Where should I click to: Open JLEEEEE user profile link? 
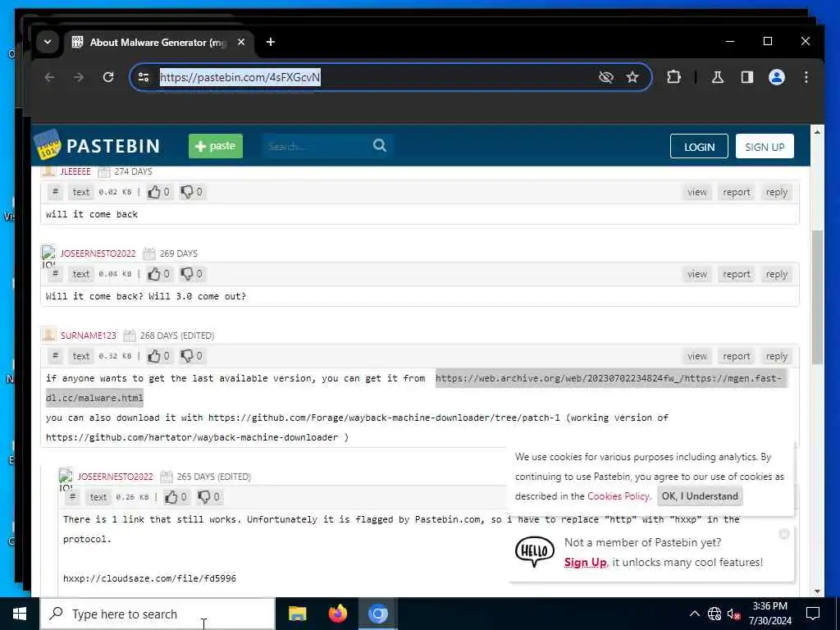[x=75, y=171]
